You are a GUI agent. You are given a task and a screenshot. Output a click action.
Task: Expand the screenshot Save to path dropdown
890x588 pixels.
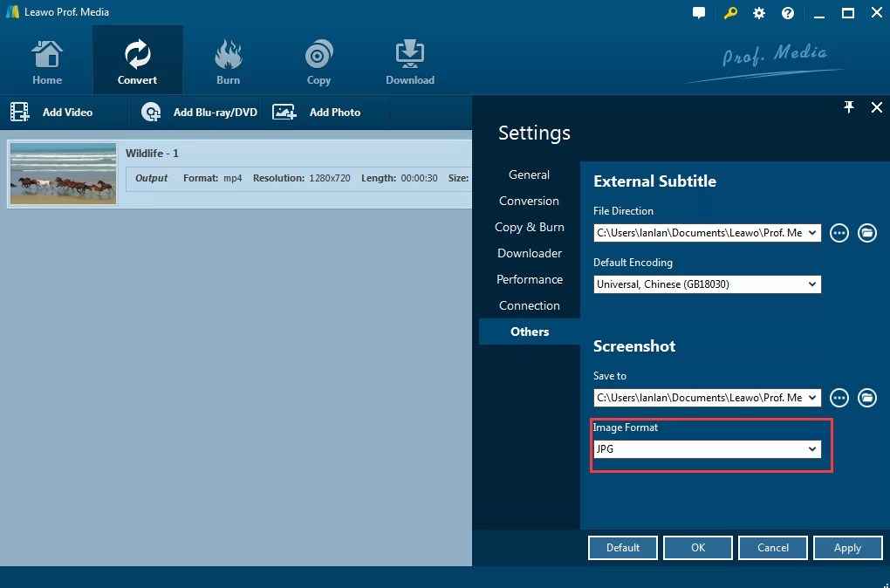(x=812, y=398)
